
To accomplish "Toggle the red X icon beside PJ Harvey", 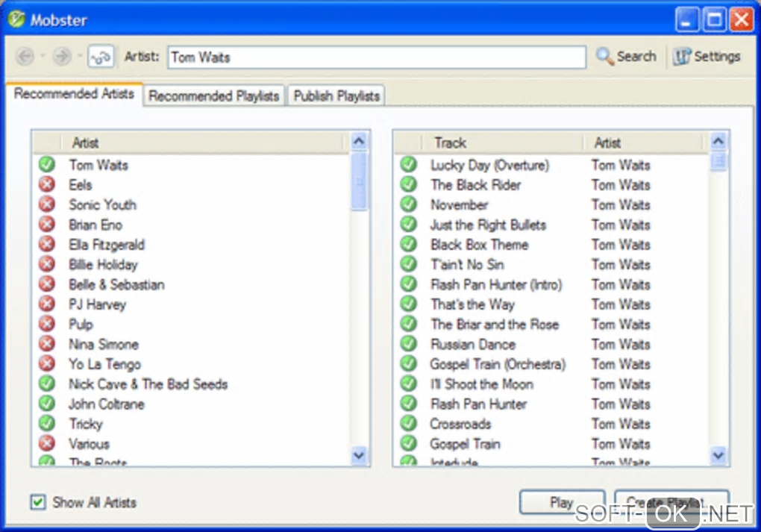I will tap(47, 304).
